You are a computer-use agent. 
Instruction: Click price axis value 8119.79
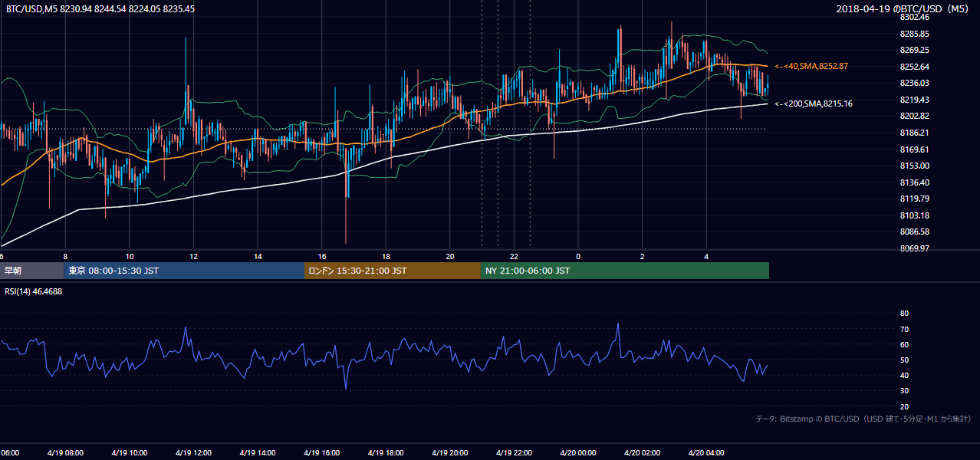point(914,199)
